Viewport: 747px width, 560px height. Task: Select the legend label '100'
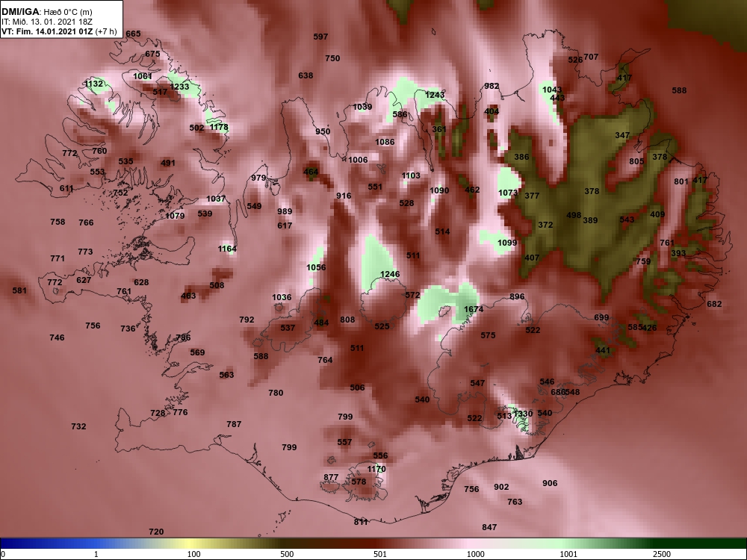193,554
